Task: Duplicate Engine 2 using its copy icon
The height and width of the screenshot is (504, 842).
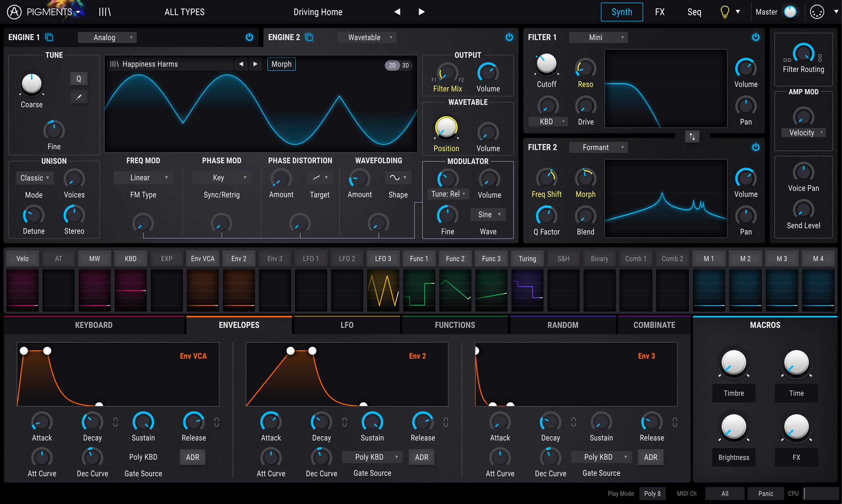Action: coord(309,37)
